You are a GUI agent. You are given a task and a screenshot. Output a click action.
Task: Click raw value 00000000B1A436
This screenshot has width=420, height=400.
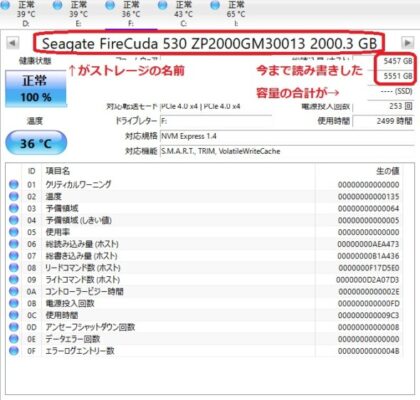(x=368, y=256)
